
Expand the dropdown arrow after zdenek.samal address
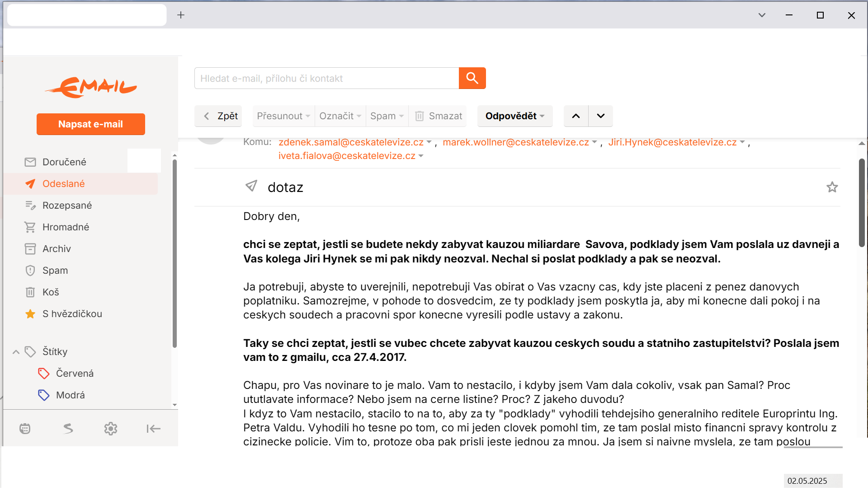[x=429, y=142]
